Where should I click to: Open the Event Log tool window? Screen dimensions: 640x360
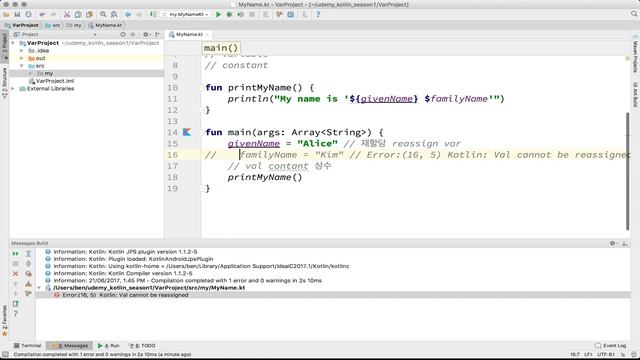(611, 346)
